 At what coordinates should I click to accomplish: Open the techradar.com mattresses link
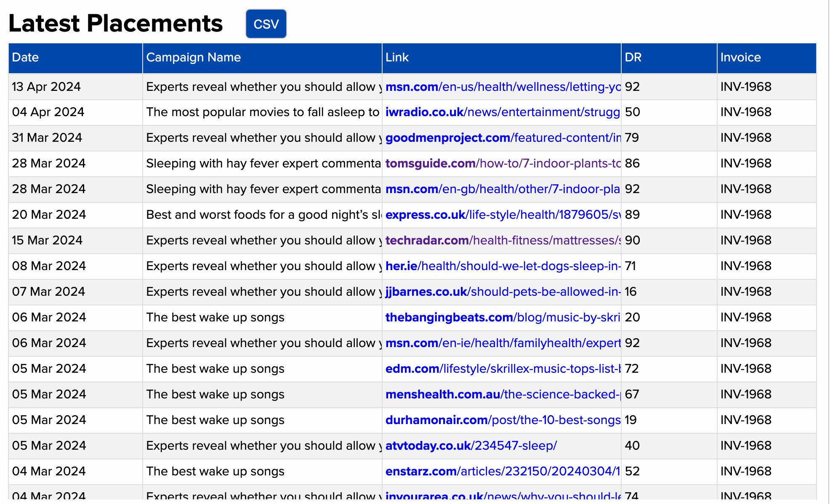[x=503, y=240]
